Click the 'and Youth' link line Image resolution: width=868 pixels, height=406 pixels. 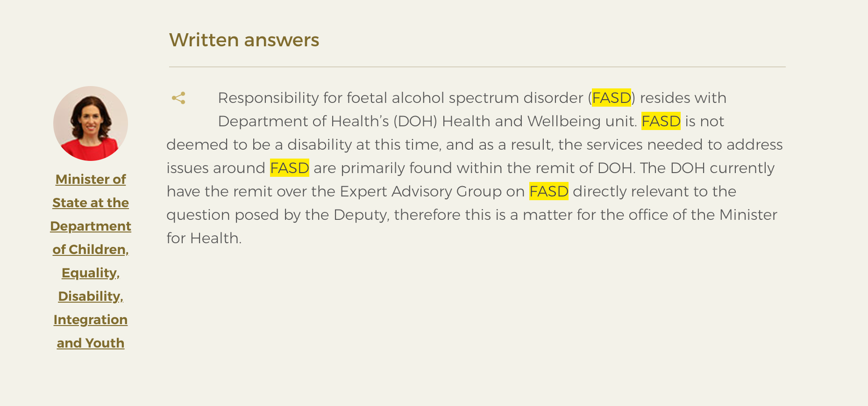click(91, 343)
